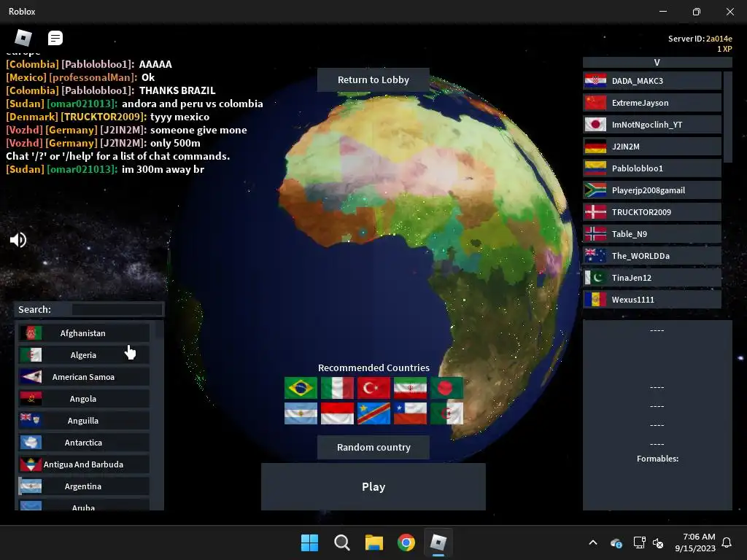Choose Antarctica from the country list
The height and width of the screenshot is (560, 747).
(84, 443)
